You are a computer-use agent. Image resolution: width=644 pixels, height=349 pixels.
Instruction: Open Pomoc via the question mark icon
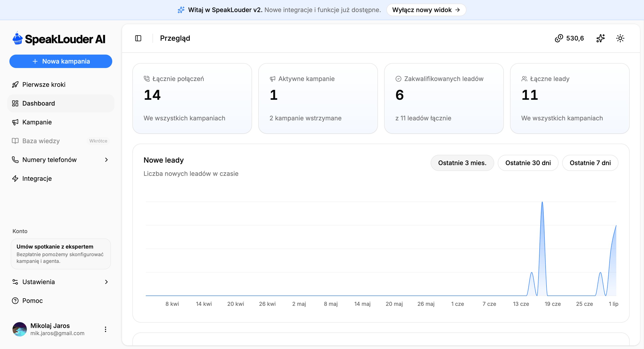pyautogui.click(x=15, y=300)
